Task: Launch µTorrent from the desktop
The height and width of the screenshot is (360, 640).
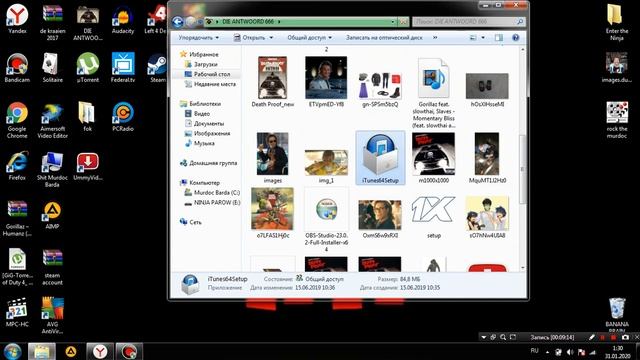Action: 88,68
